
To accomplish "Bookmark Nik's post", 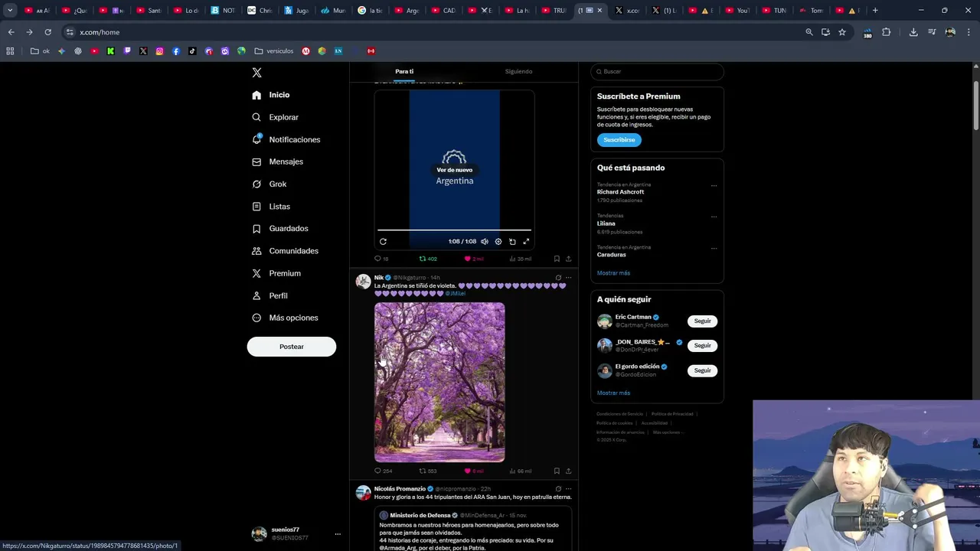I will coord(557,471).
